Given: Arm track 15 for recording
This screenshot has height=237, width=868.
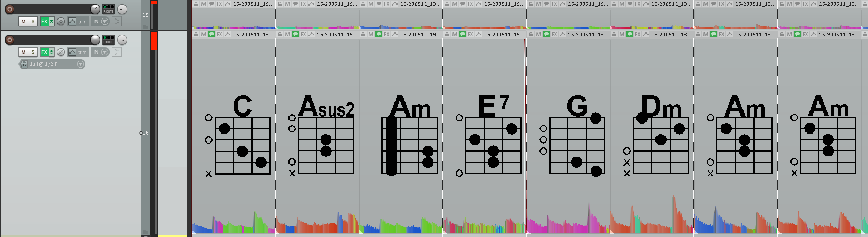Looking at the screenshot, I should coord(9,10).
